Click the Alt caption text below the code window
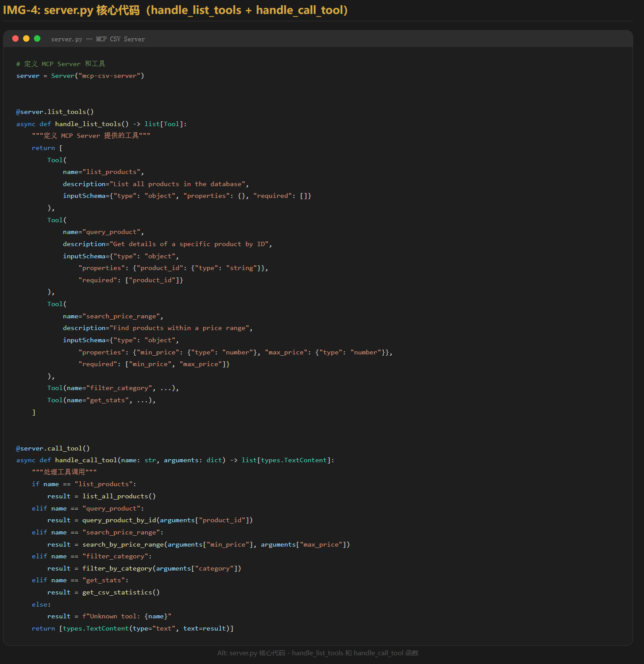Image resolution: width=644 pixels, height=664 pixels. [x=318, y=653]
